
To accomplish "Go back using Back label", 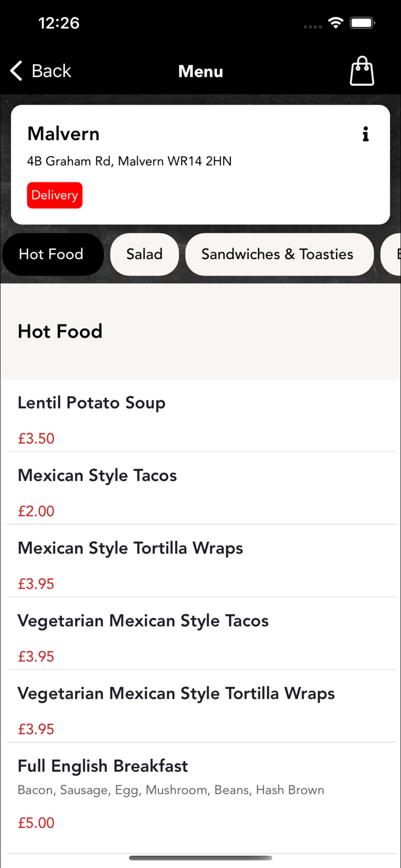I will tap(51, 71).
